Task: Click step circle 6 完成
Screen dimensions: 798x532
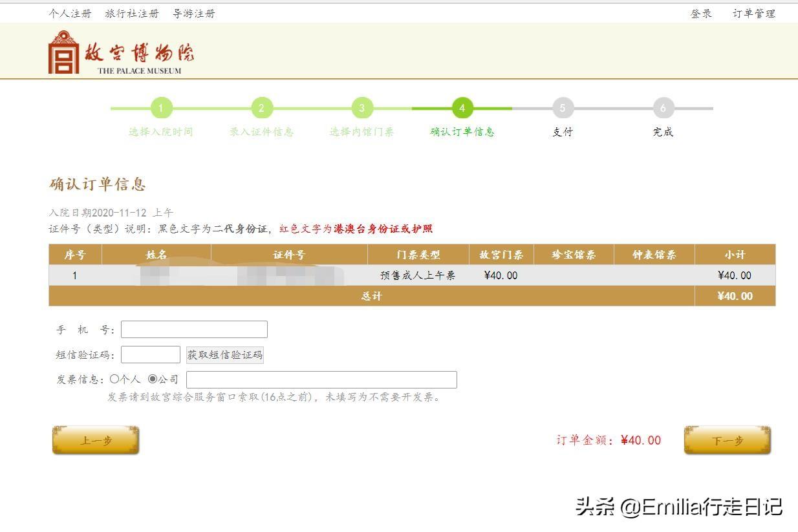Action: coord(662,108)
